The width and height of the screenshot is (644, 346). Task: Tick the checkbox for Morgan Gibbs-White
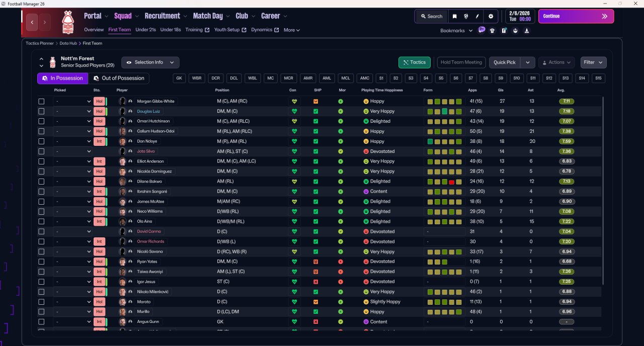(41, 101)
